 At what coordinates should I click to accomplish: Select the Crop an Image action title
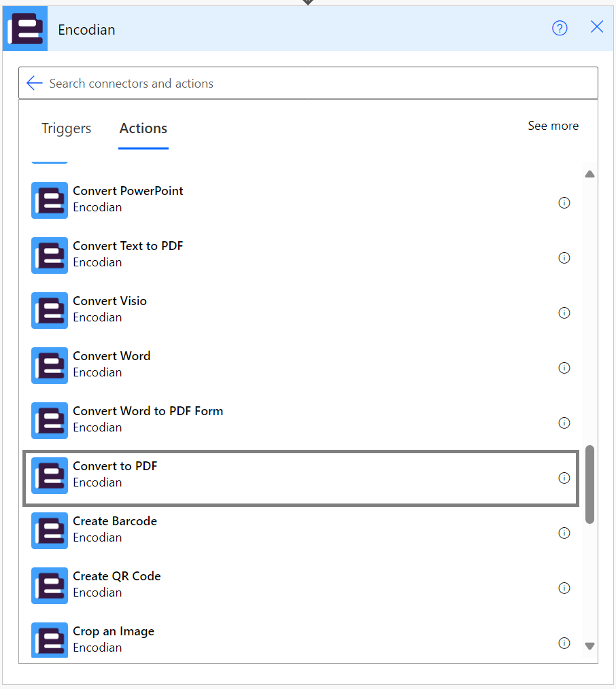(114, 631)
